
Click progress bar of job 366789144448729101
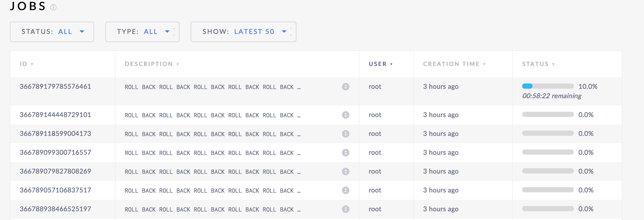click(x=548, y=115)
